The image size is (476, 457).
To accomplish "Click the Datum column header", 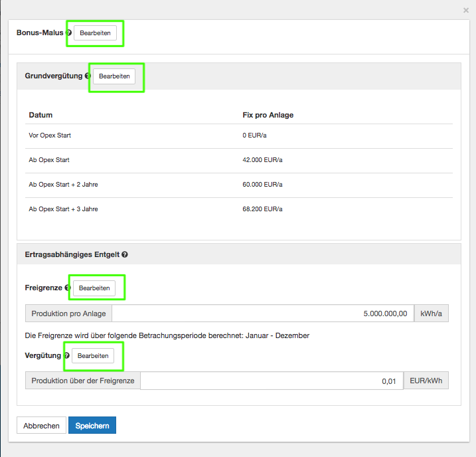I will click(x=41, y=115).
